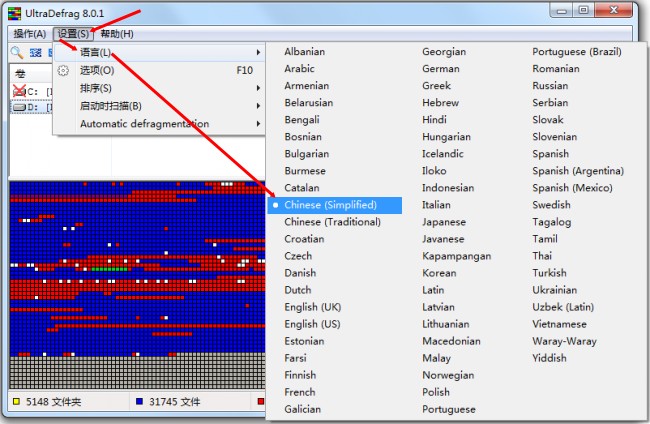Switch language to English (US)
Viewport: 650px width, 424px height.
coord(312,324)
